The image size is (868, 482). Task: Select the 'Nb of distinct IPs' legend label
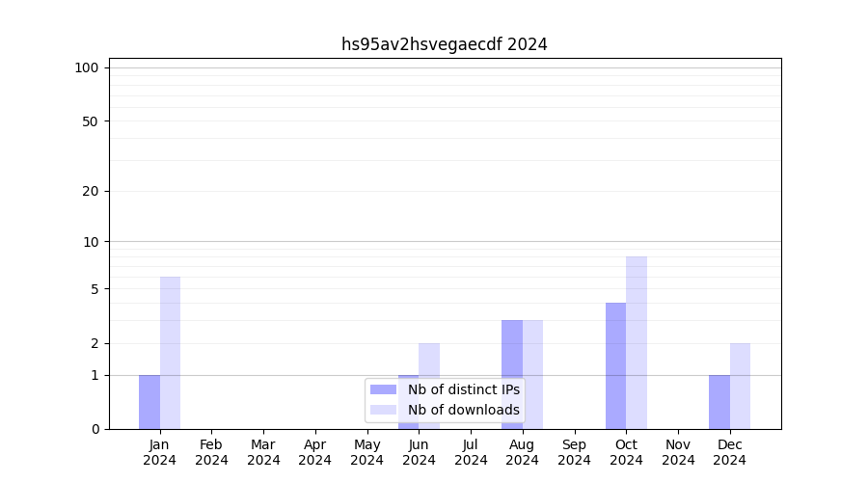pyautogui.click(x=463, y=389)
